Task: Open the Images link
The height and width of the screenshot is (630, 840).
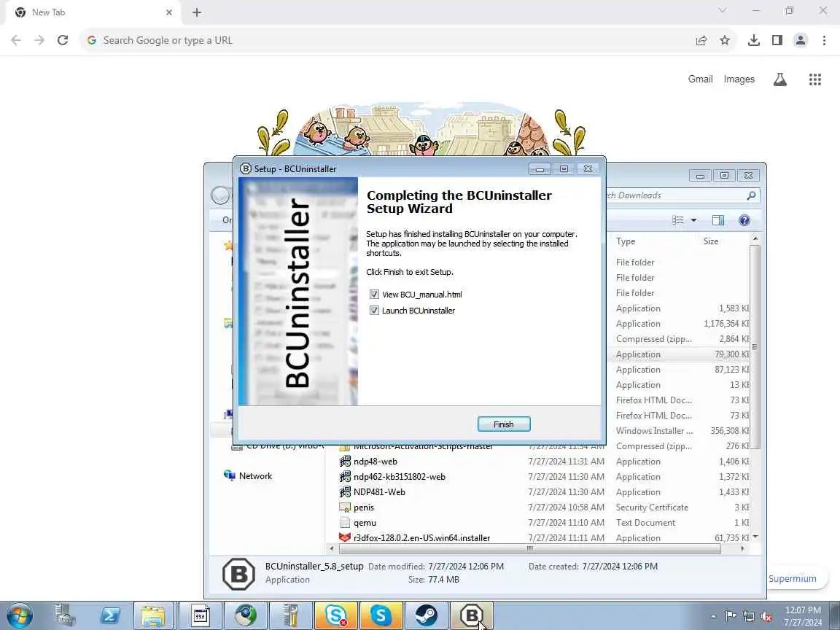Action: (x=739, y=79)
